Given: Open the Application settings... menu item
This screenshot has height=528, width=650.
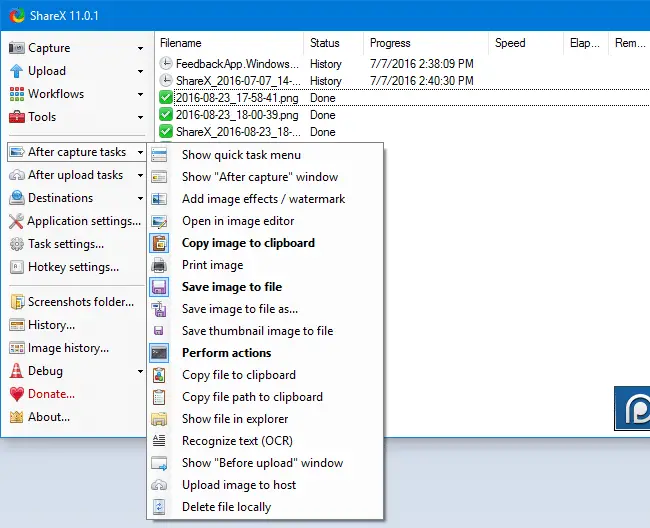Looking at the screenshot, I should click(75, 221).
